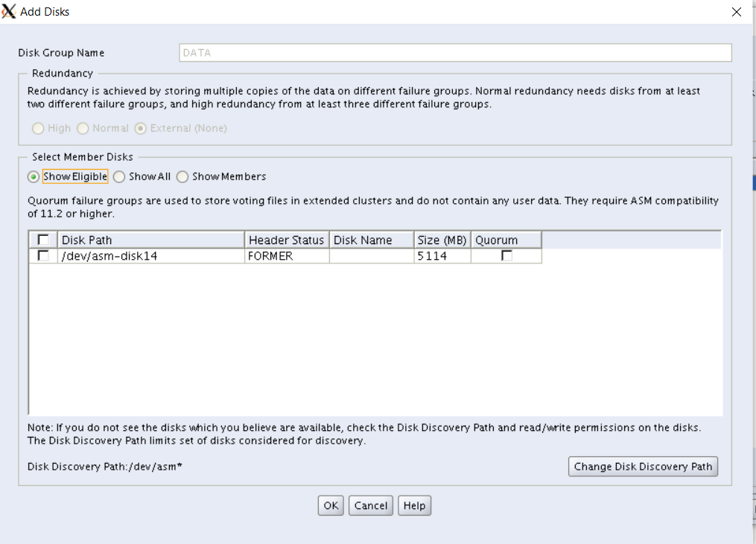Enable Quorum checkbox for asm-disk14 row
Screen dimensions: 756x544
pos(506,255)
